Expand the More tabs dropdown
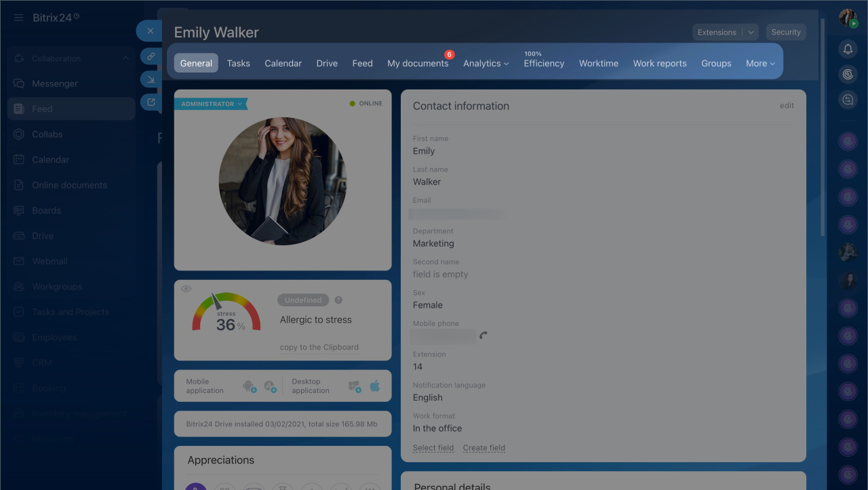Image resolution: width=868 pixels, height=490 pixels. pyautogui.click(x=760, y=63)
